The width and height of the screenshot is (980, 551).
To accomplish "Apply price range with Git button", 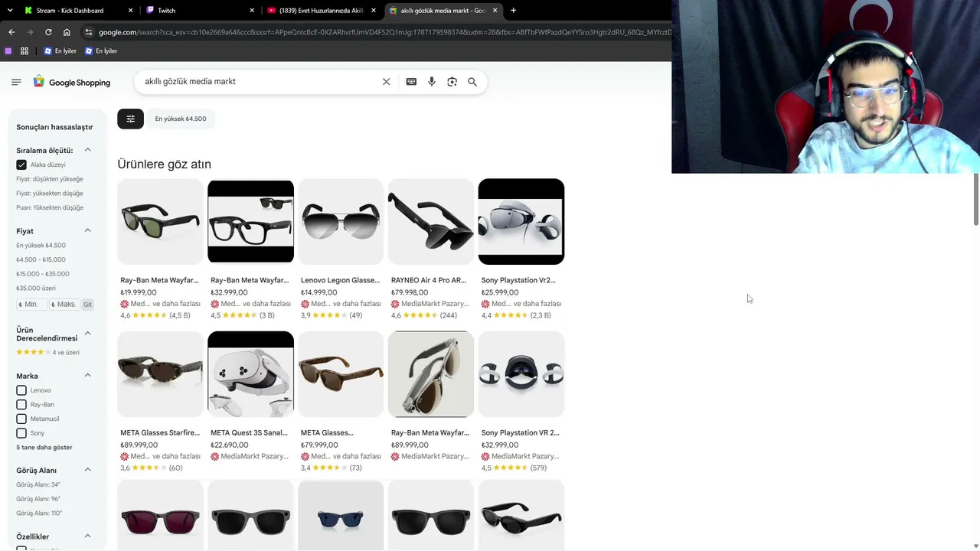I will [x=87, y=305].
